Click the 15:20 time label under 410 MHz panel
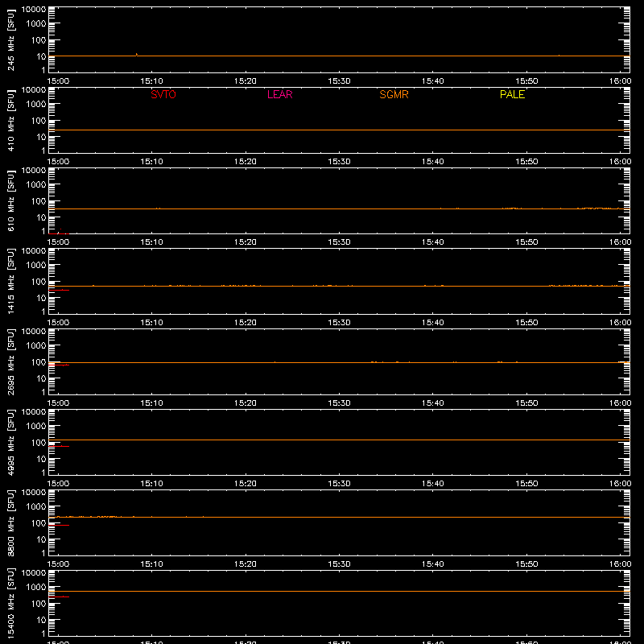The image size is (644, 644). (246, 162)
